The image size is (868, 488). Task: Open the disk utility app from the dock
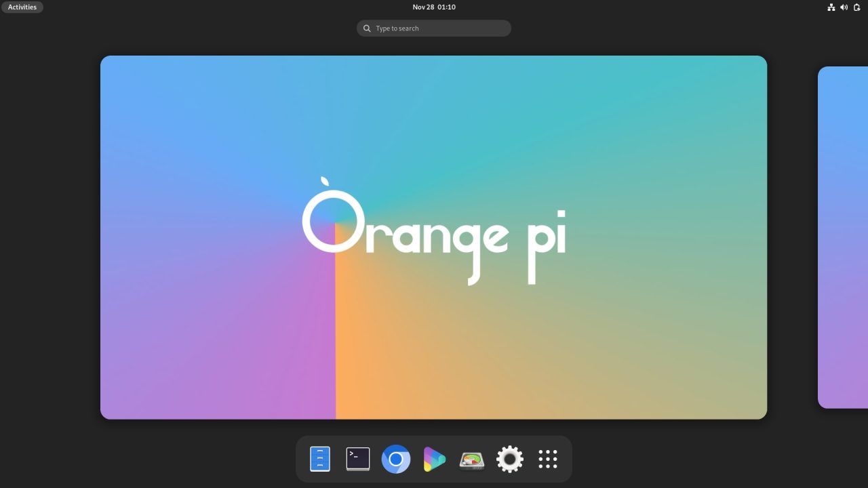click(x=471, y=459)
